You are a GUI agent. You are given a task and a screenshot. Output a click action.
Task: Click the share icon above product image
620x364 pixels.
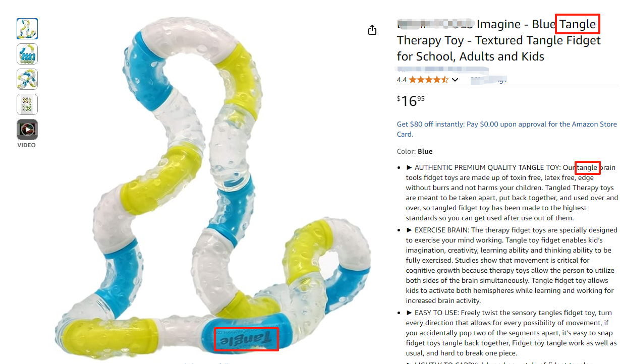[x=372, y=30]
